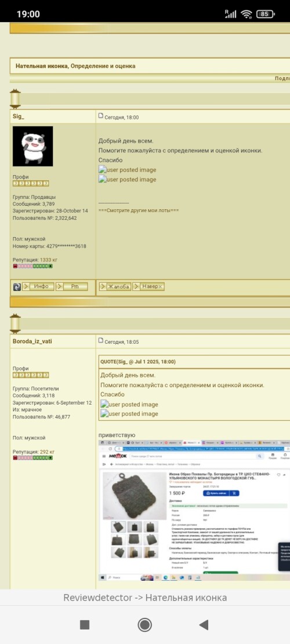Click the plus reputation icon under Sig_
This screenshot has height=644, width=290.
50,266
